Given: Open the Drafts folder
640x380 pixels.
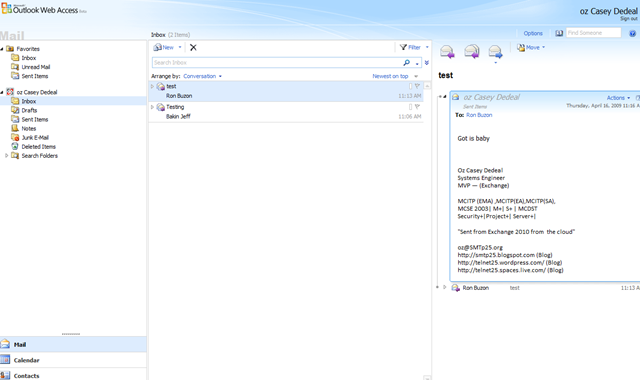Looking at the screenshot, I should click(29, 110).
